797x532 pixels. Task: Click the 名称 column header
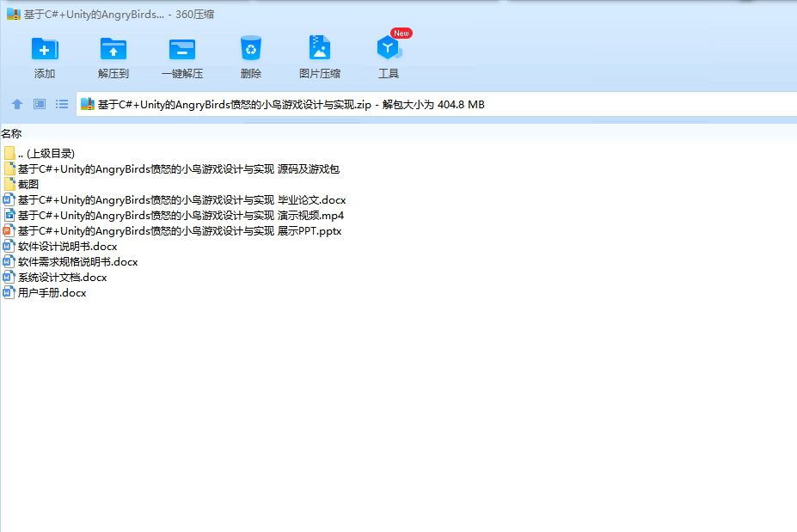(11, 133)
